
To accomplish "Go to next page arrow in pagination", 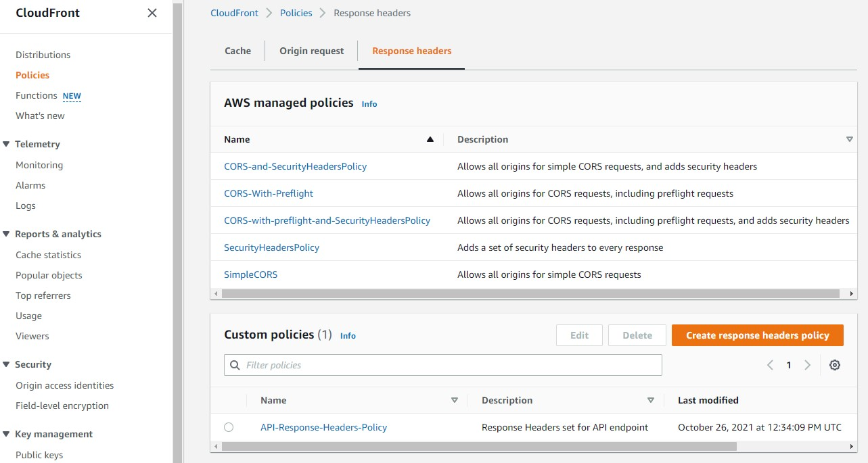I will coord(807,365).
